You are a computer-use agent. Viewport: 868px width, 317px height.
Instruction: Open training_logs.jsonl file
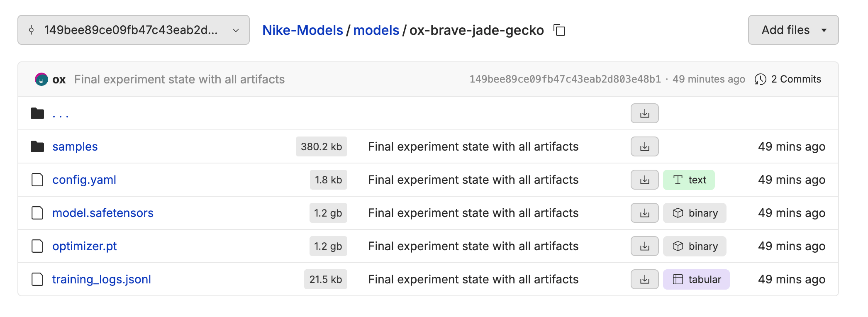[102, 279]
